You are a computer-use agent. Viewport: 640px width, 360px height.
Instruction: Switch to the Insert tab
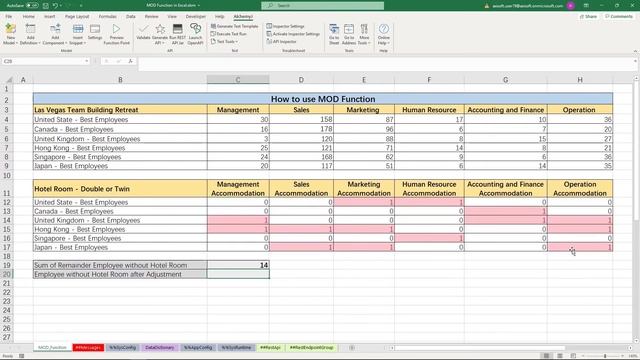click(49, 17)
